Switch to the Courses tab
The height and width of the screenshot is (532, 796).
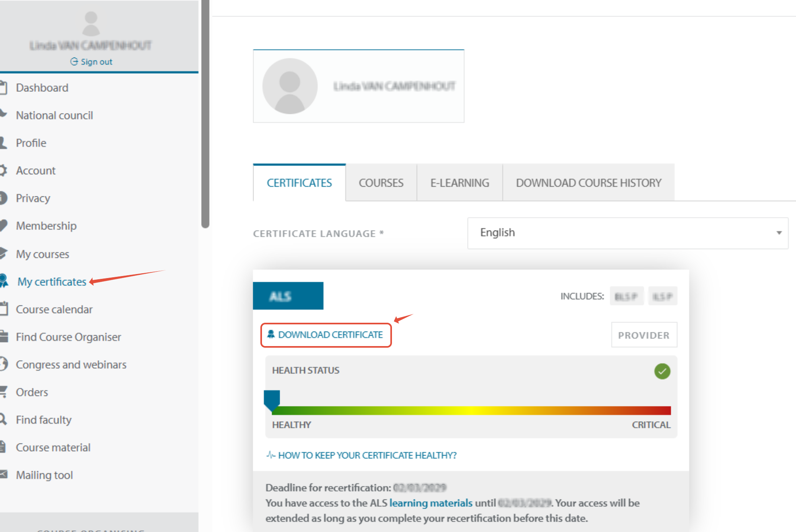click(381, 183)
